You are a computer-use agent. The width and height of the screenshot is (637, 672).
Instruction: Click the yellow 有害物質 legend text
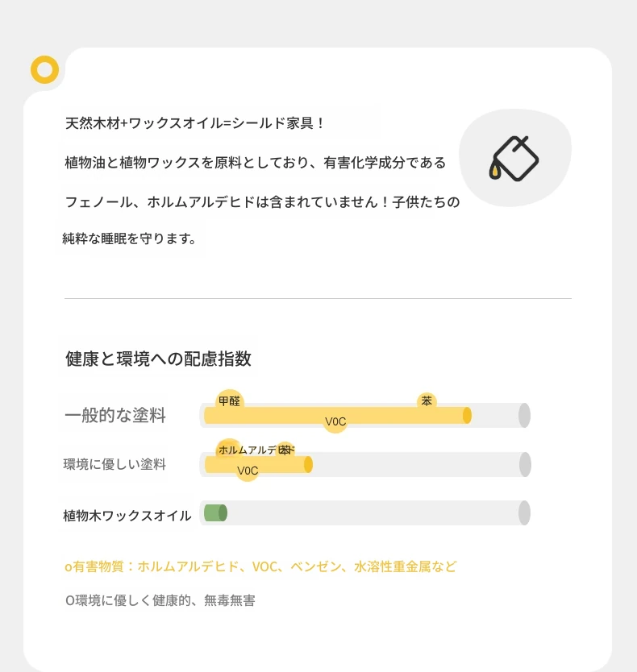pos(260,566)
